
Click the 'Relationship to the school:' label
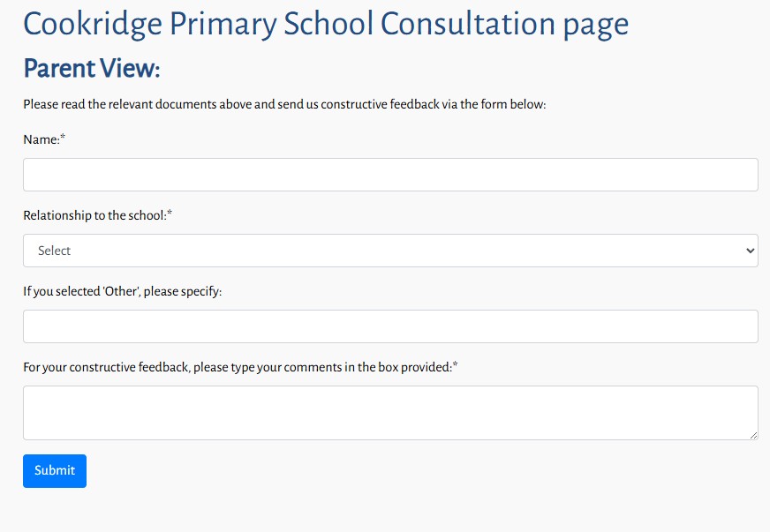[x=94, y=215]
